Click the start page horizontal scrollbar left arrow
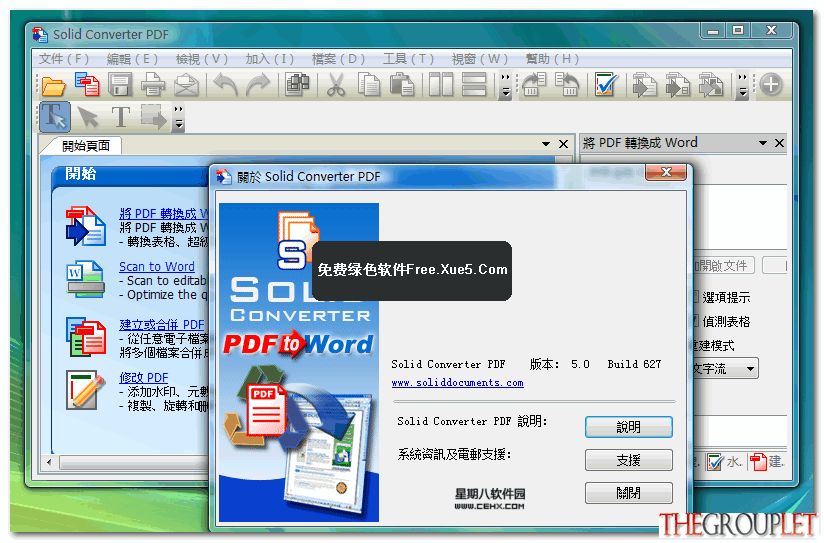 pyautogui.click(x=49, y=463)
